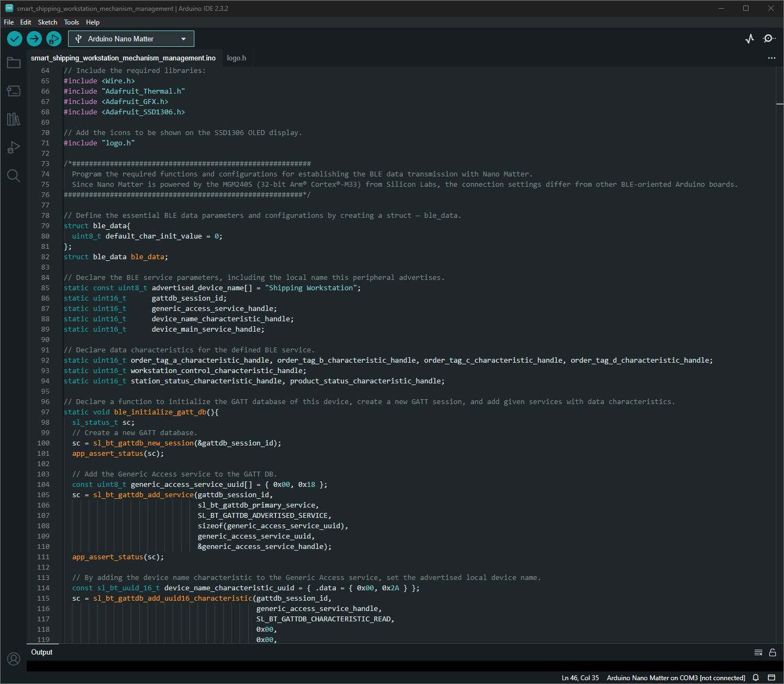This screenshot has height=684, width=784.
Task: Toggle the bottom panel from status bar
Action: pos(771,677)
